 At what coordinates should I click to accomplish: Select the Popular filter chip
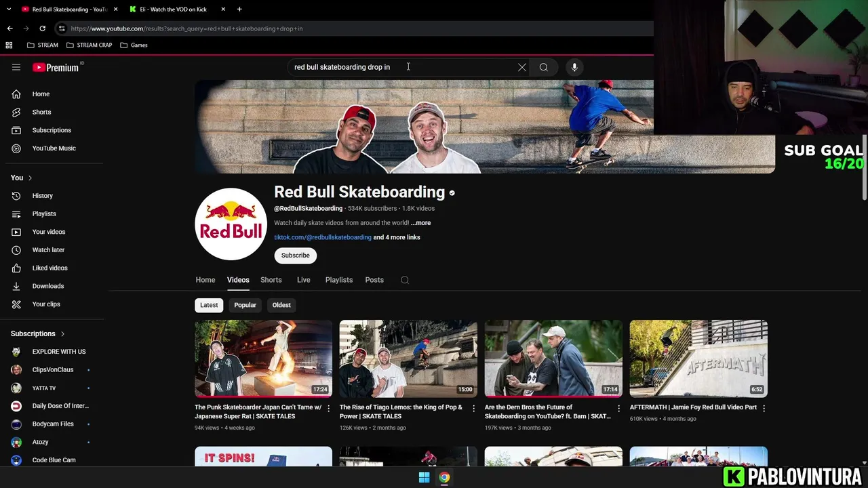tap(245, 305)
